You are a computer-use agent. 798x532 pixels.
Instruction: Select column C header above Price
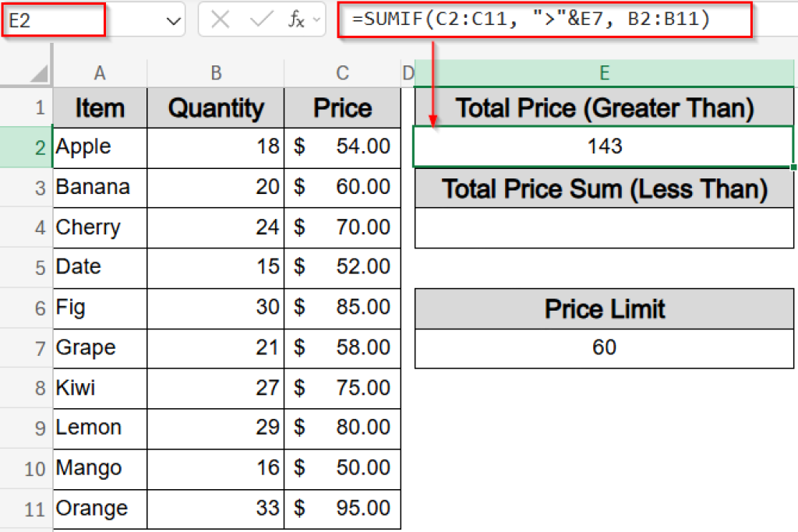tap(342, 72)
